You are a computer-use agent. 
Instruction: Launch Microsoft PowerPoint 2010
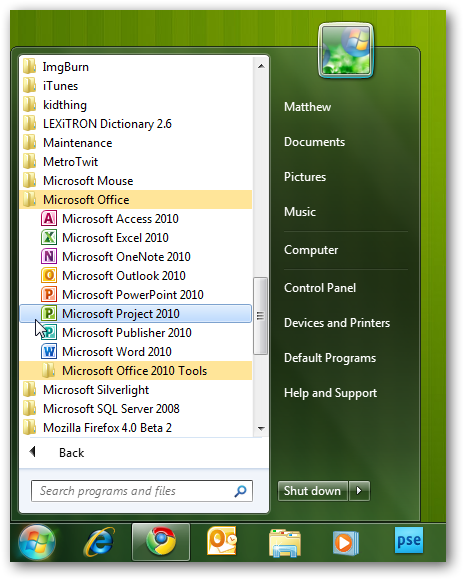[x=135, y=295]
